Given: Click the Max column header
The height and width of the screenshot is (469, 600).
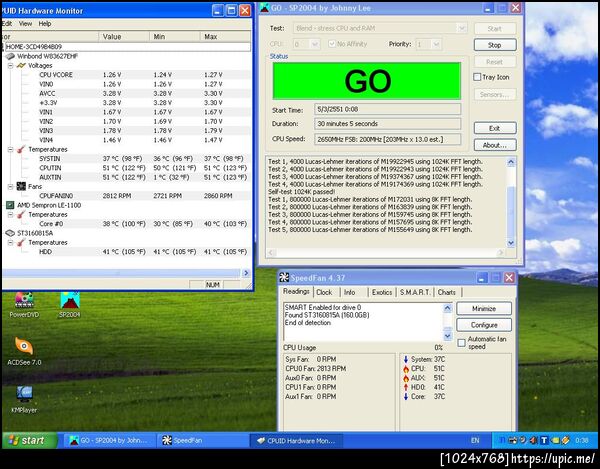Looking at the screenshot, I should click(225, 37).
